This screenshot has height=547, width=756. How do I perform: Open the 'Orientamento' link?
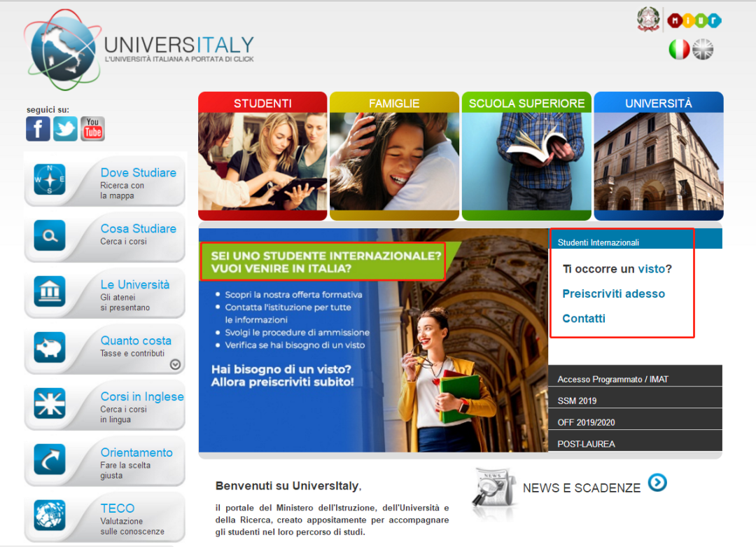[136, 452]
